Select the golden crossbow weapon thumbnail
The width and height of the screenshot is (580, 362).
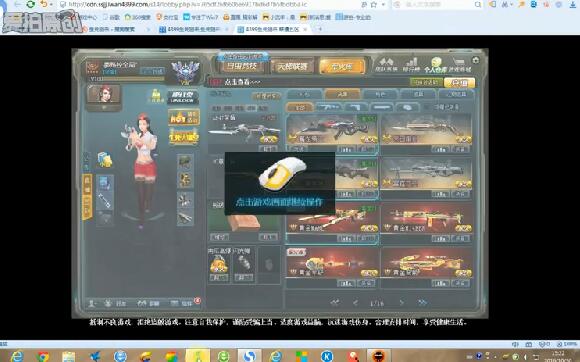coord(426,263)
